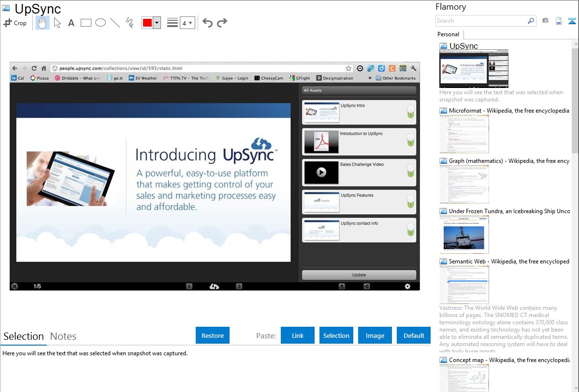Click the red color swatch

click(x=147, y=23)
